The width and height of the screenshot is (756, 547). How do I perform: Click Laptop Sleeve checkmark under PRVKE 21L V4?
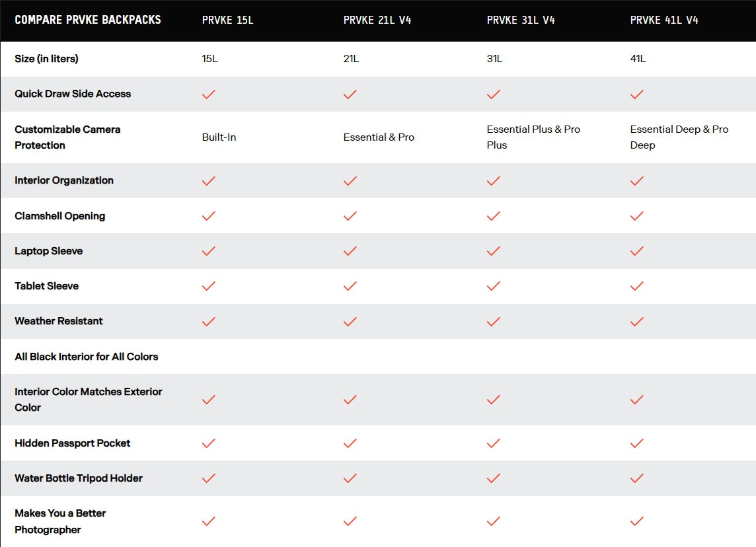tap(350, 251)
